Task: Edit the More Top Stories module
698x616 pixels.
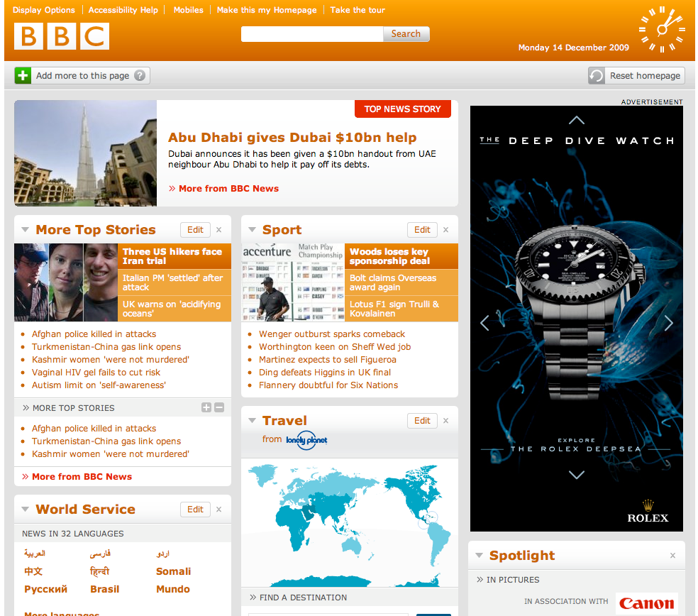Action: click(x=195, y=230)
